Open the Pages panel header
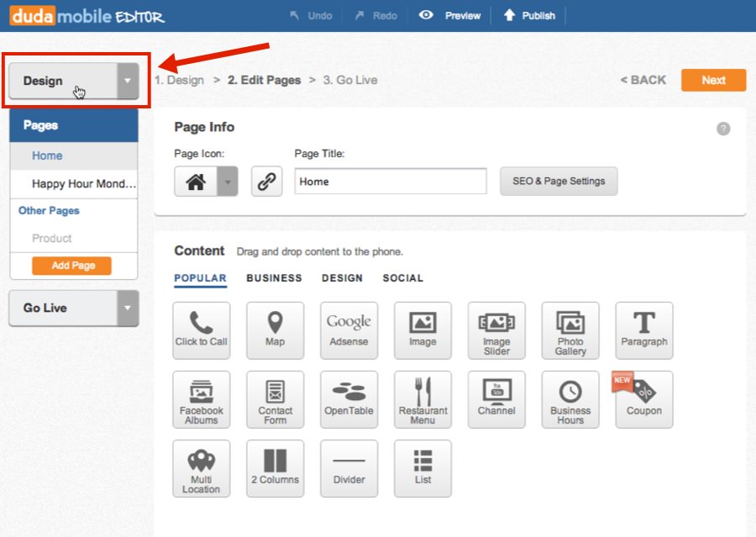Viewport: 756px width, 537px height. pyautogui.click(x=74, y=125)
